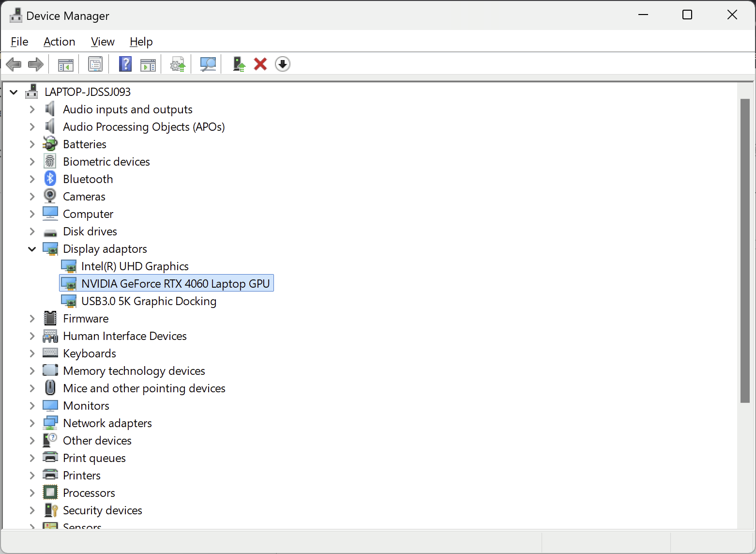Screen dimensions: 756x554
Task: Click the Scan for hardware changes icon
Action: (208, 64)
